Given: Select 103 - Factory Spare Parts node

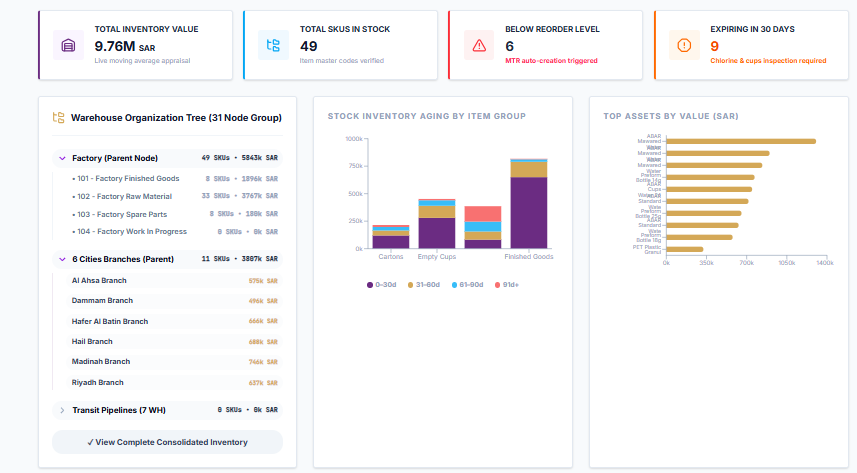Looking at the screenshot, I should 167,214.
